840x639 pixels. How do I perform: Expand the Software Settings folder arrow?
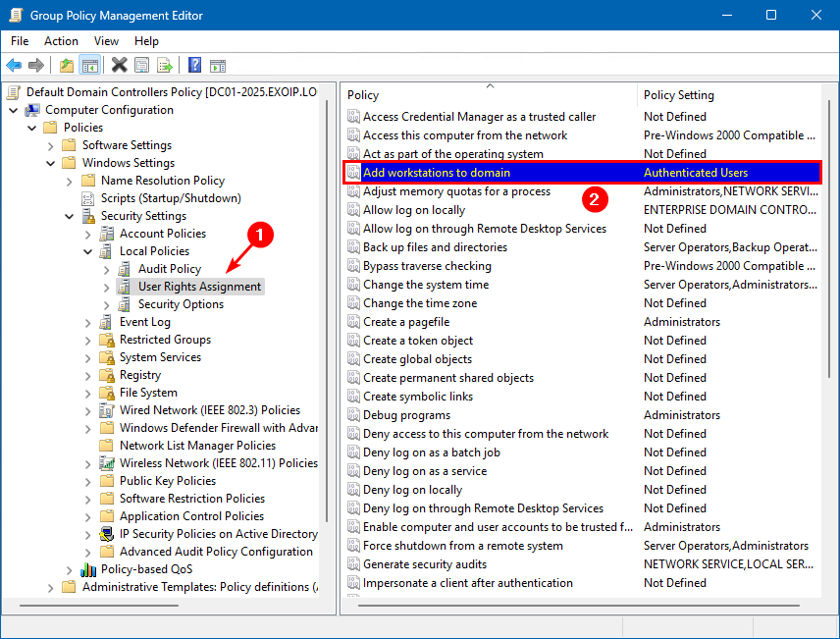click(51, 145)
